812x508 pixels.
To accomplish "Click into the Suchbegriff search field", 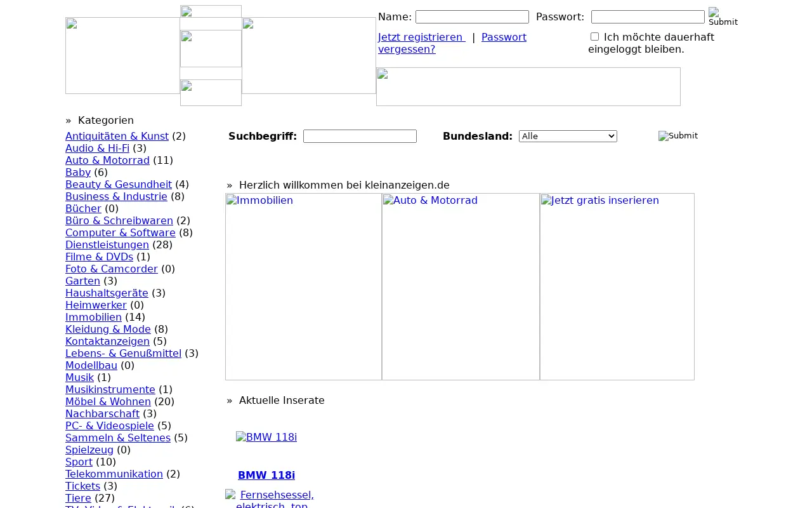I will coord(360,137).
